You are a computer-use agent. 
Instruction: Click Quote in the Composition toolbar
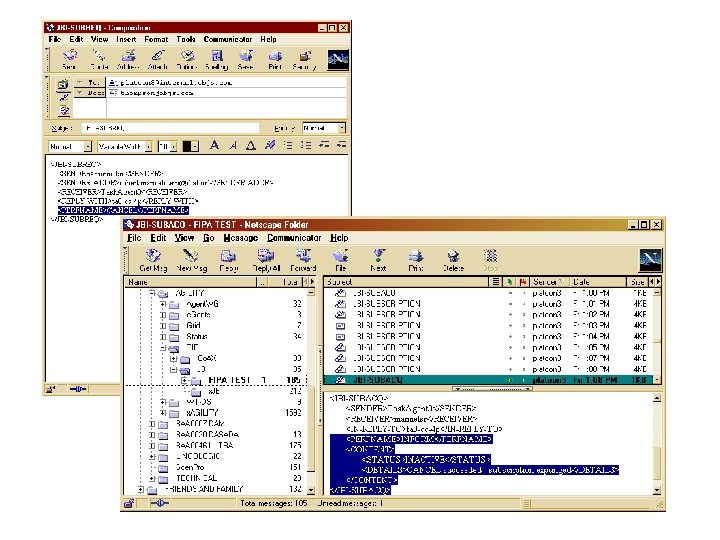click(x=99, y=61)
